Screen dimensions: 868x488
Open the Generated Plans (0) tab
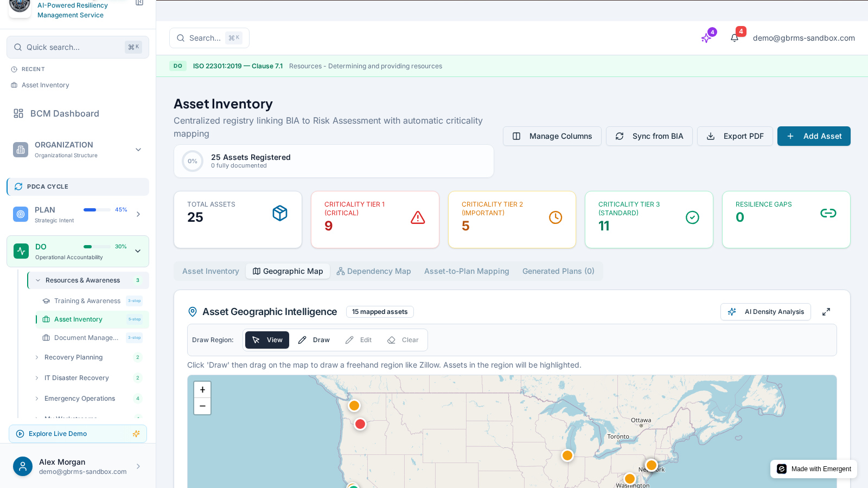pos(558,271)
